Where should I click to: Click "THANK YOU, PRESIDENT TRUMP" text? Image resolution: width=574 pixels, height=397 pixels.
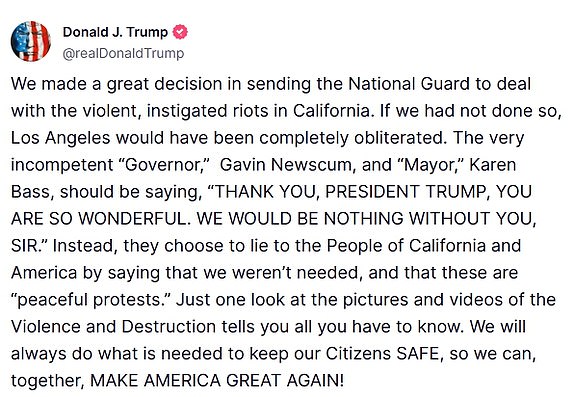click(351, 192)
